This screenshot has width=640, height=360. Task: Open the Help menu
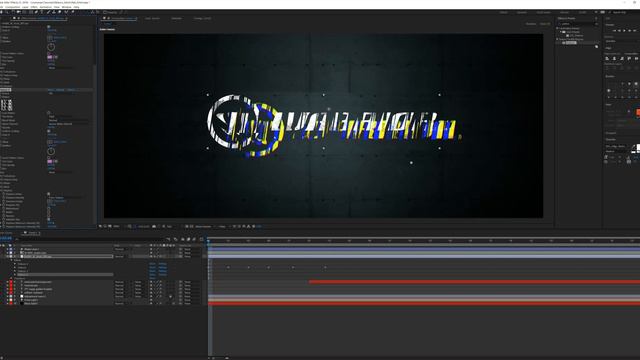[x=76, y=7]
